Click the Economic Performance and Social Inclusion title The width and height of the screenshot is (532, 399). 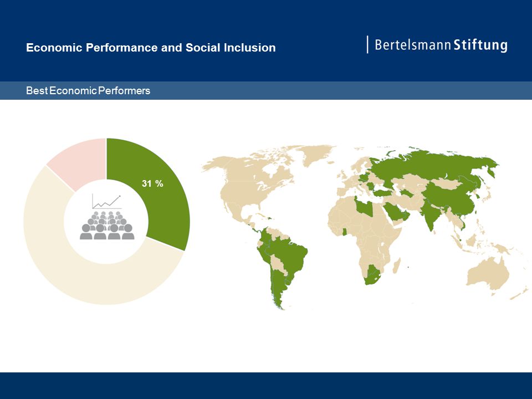coord(151,48)
